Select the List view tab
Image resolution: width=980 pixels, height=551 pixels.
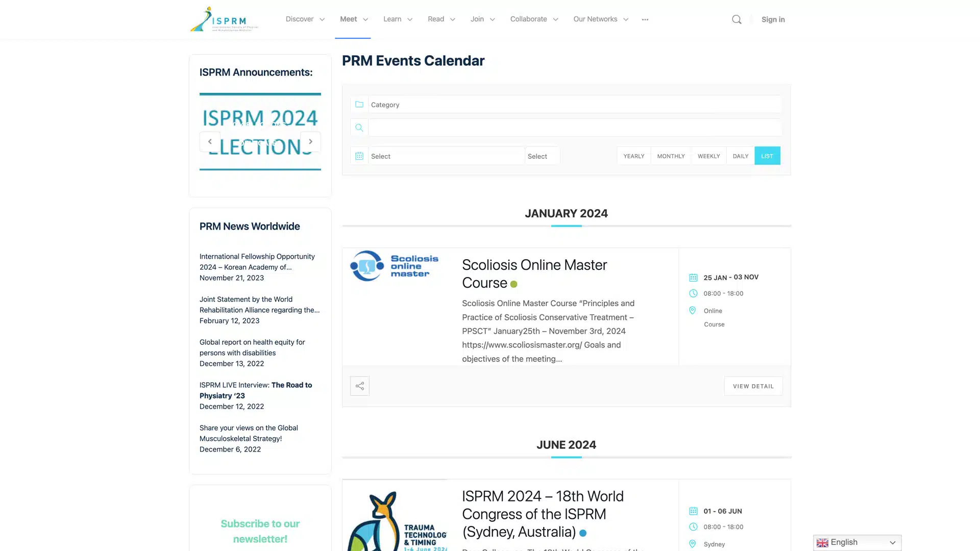click(x=767, y=156)
